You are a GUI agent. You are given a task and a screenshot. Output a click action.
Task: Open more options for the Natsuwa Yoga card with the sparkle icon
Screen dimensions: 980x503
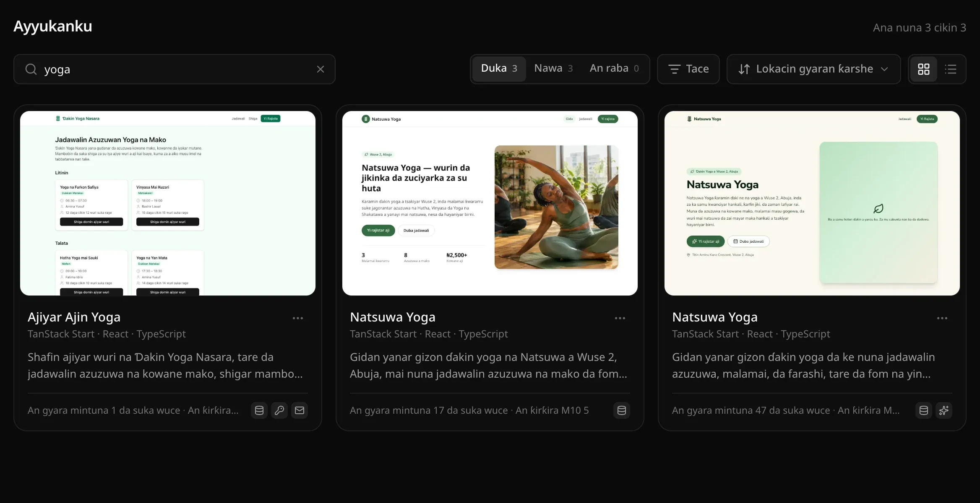coord(942,318)
